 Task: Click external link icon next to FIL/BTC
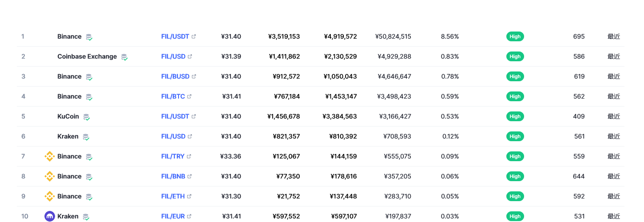pos(190,96)
